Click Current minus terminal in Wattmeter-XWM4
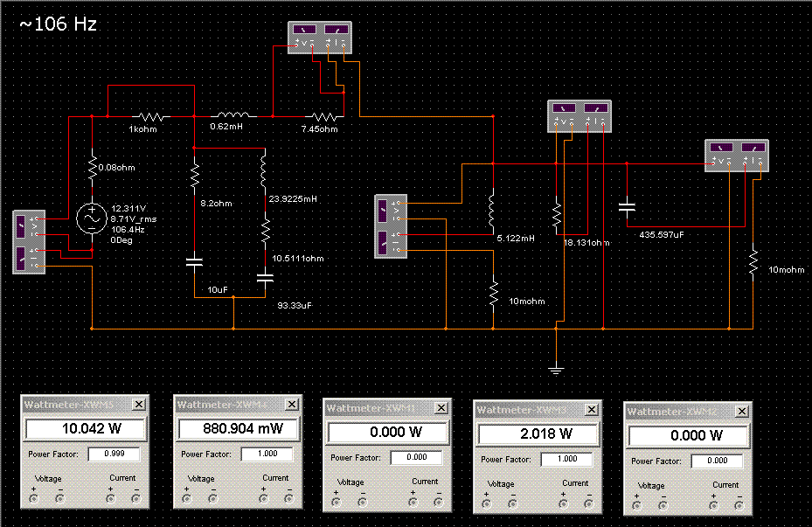Image resolution: width=812 pixels, height=527 pixels. [289, 498]
